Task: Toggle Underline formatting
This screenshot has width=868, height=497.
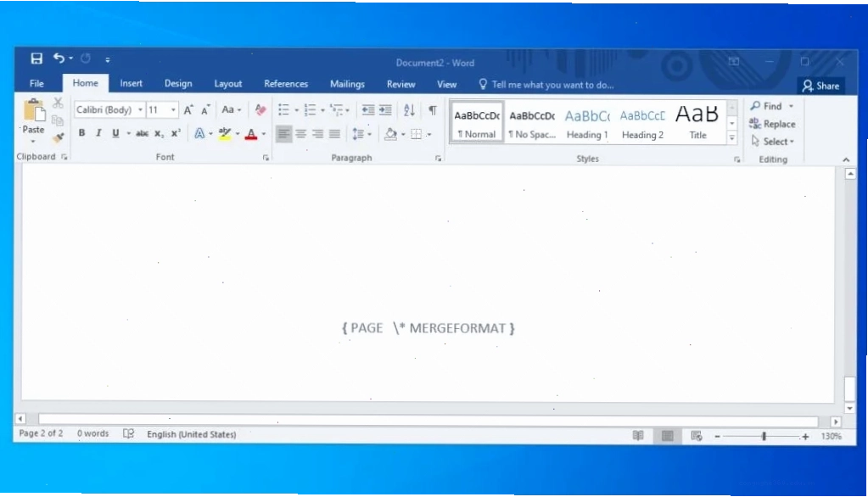Action: (x=115, y=133)
